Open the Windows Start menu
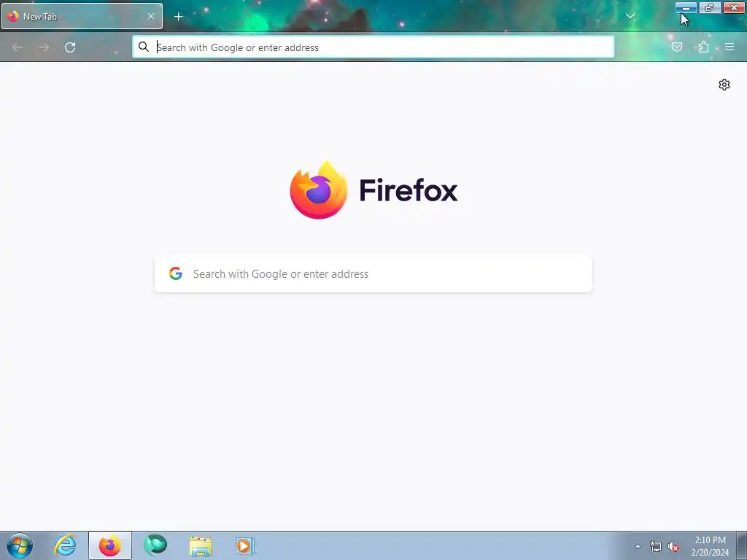747x560 pixels. point(20,545)
